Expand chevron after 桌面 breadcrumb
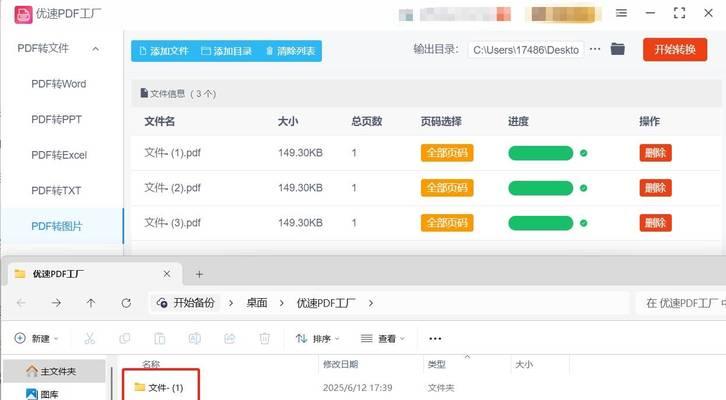 (282, 303)
